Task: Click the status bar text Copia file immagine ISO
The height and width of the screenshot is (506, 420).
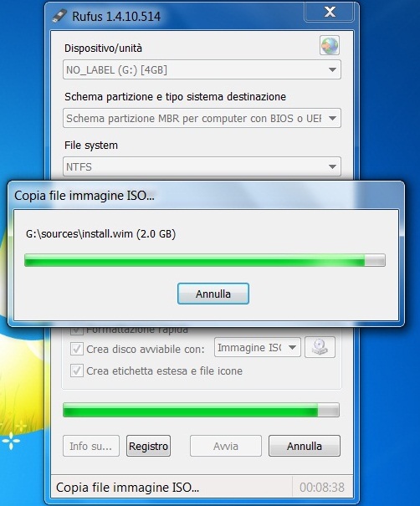Action: [x=127, y=488]
